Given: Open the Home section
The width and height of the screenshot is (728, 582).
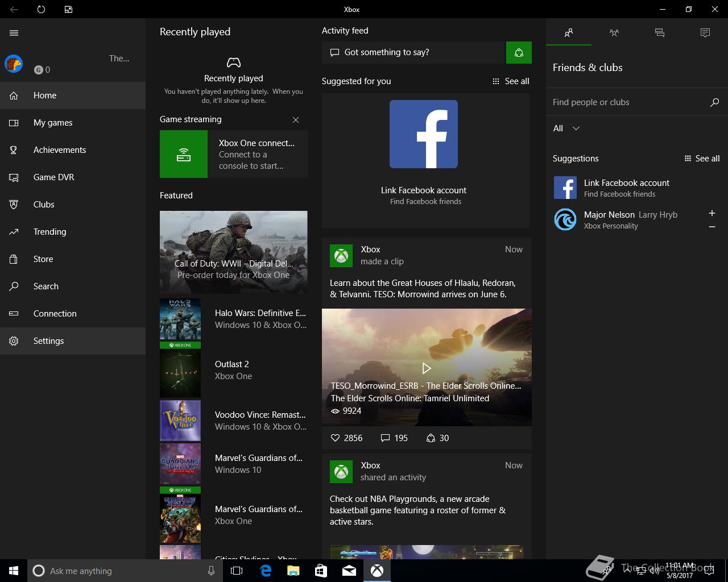Looking at the screenshot, I should click(73, 95).
